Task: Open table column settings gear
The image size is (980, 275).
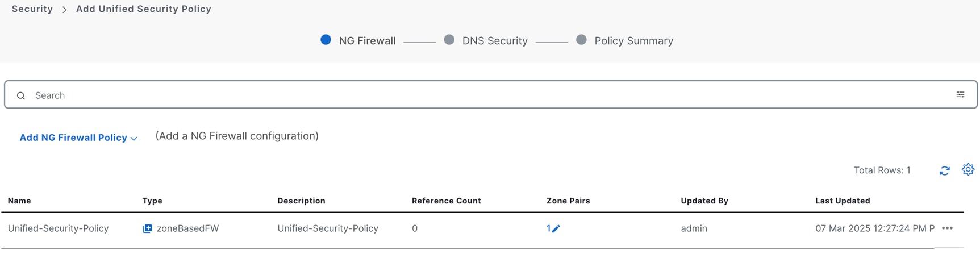Action: [968, 169]
